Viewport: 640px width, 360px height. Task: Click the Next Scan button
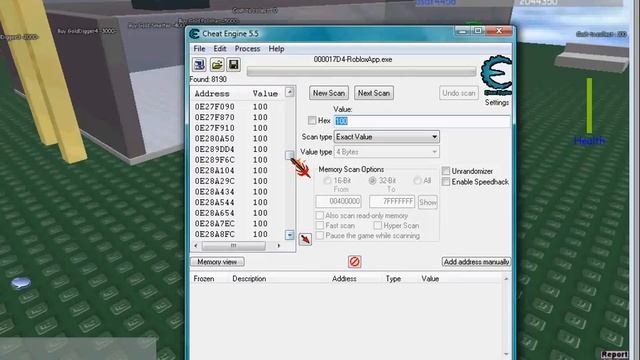[x=374, y=93]
